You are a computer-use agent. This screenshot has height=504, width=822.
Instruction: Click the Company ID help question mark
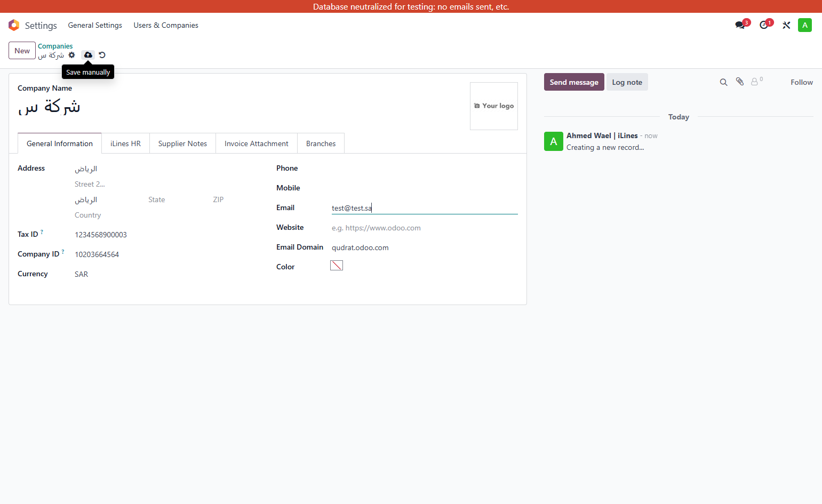(63, 252)
